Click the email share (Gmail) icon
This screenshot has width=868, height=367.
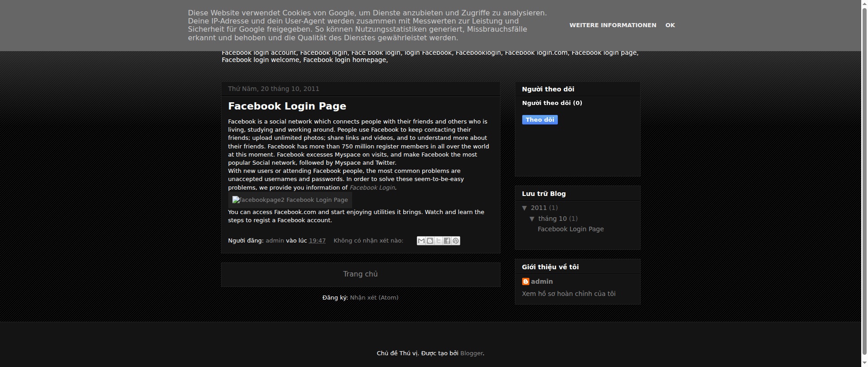tap(421, 241)
